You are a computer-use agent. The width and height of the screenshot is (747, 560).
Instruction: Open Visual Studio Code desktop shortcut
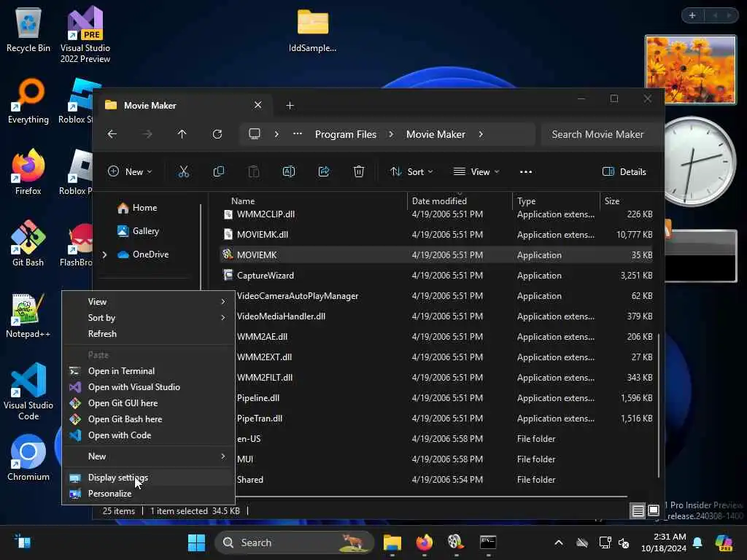coord(28,392)
